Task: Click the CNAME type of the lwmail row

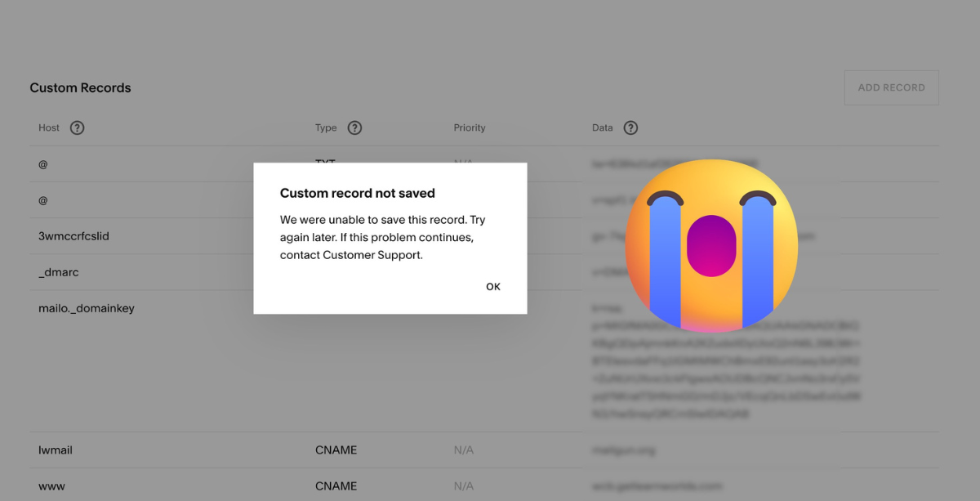Action: 336,450
